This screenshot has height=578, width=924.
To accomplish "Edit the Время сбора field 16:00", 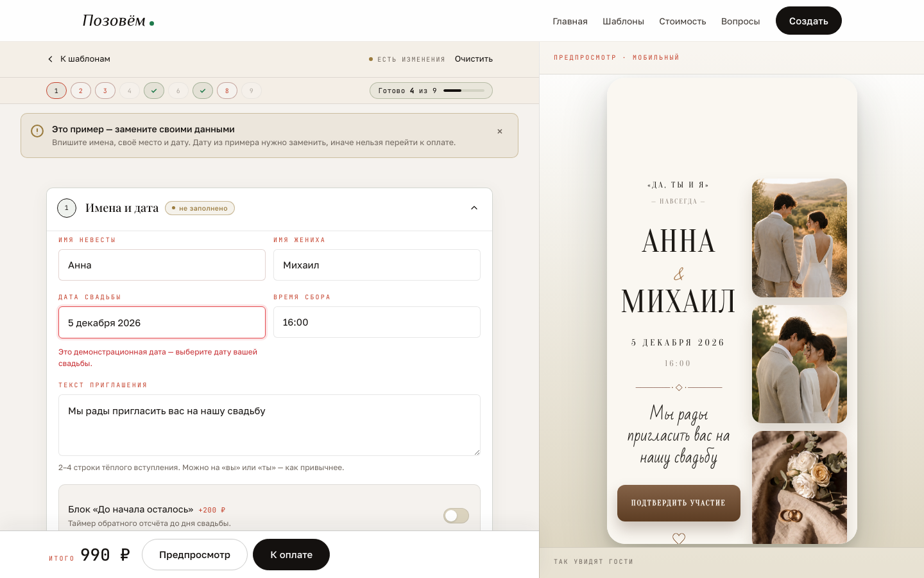I will (377, 322).
